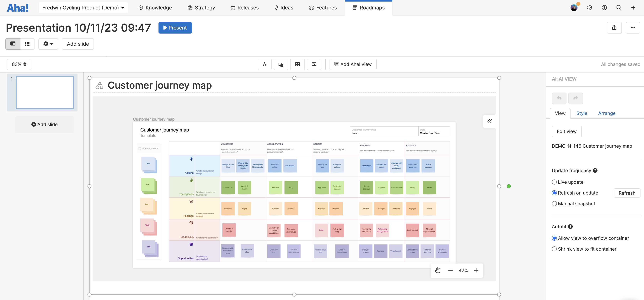Zoom in embedded view with plus
The image size is (644, 300).
(x=476, y=270)
